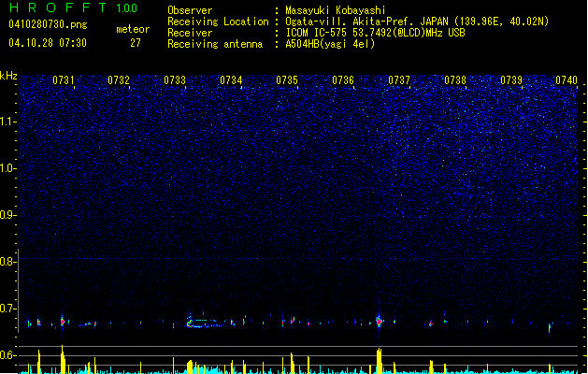This screenshot has height=374, width=588.
Task: Click the HROFFT 1.00 title text
Action: (x=73, y=7)
